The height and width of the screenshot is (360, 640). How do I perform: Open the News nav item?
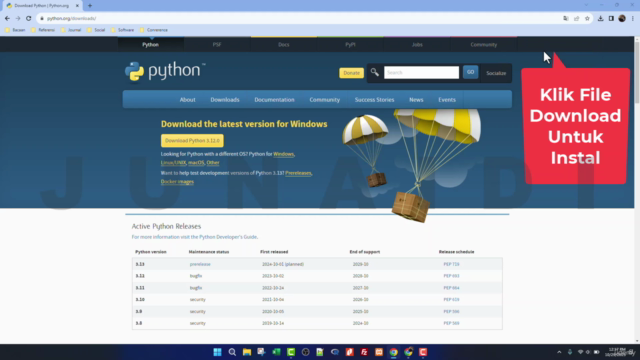(x=416, y=100)
